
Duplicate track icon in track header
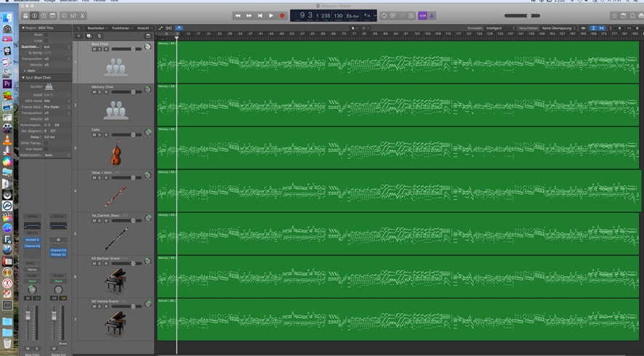(x=89, y=36)
